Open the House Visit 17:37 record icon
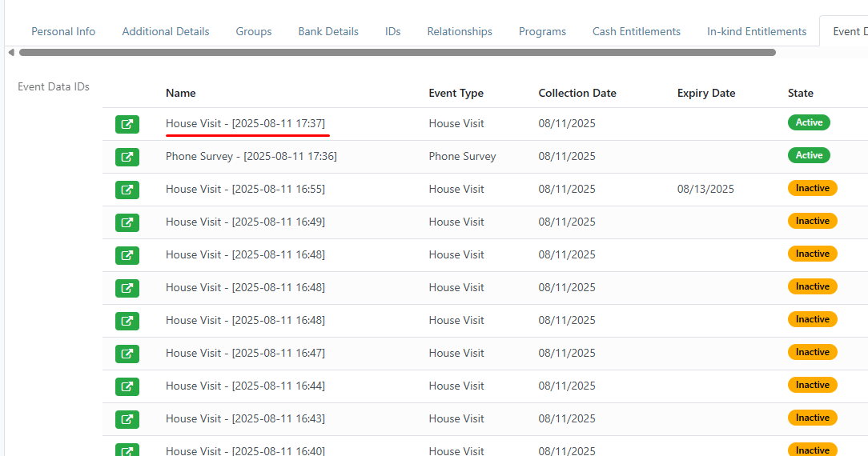Image resolution: width=868 pixels, height=456 pixels. 127,124
